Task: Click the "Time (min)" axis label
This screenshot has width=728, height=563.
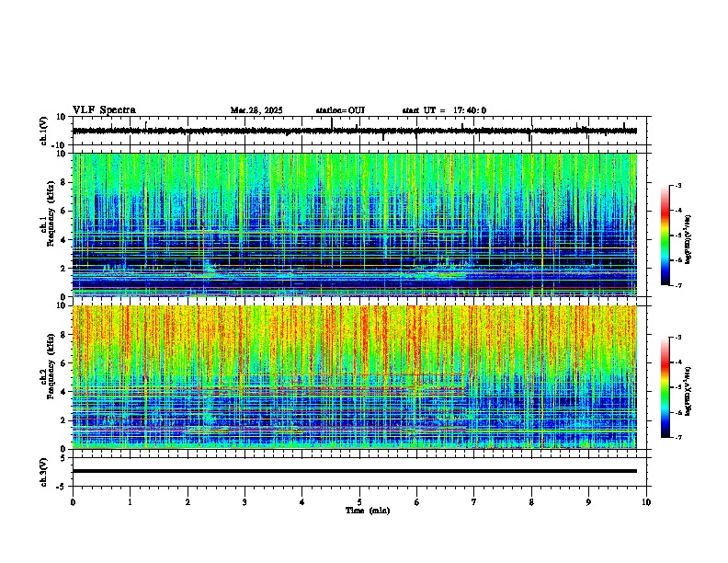Action: tap(368, 511)
